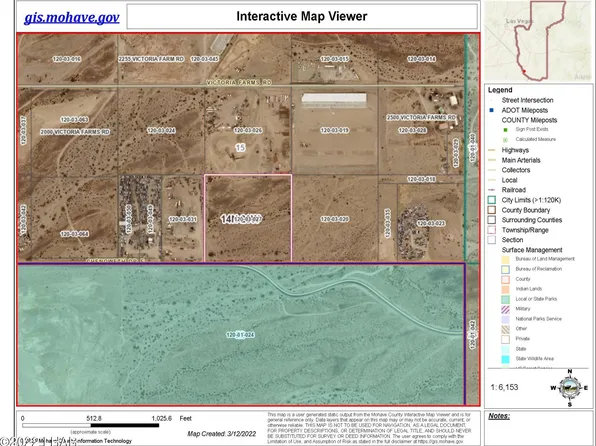Select parcel label 120-03-020
Image resolution: width=596 pixels, height=446 pixels.
(334, 219)
